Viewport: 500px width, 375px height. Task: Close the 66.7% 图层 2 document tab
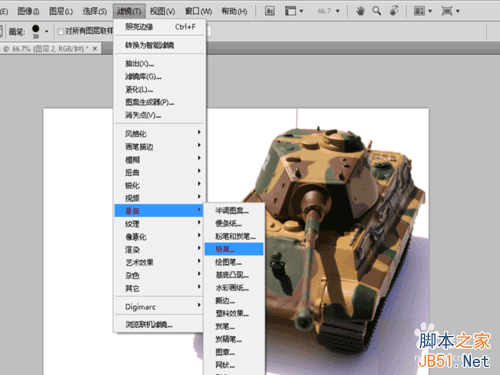(x=95, y=49)
